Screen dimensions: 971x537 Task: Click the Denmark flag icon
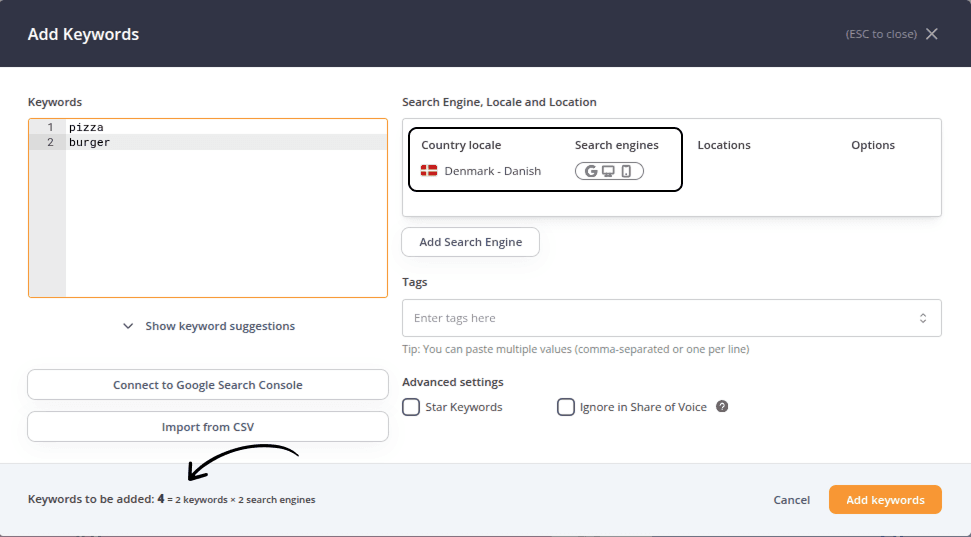pyautogui.click(x=429, y=170)
